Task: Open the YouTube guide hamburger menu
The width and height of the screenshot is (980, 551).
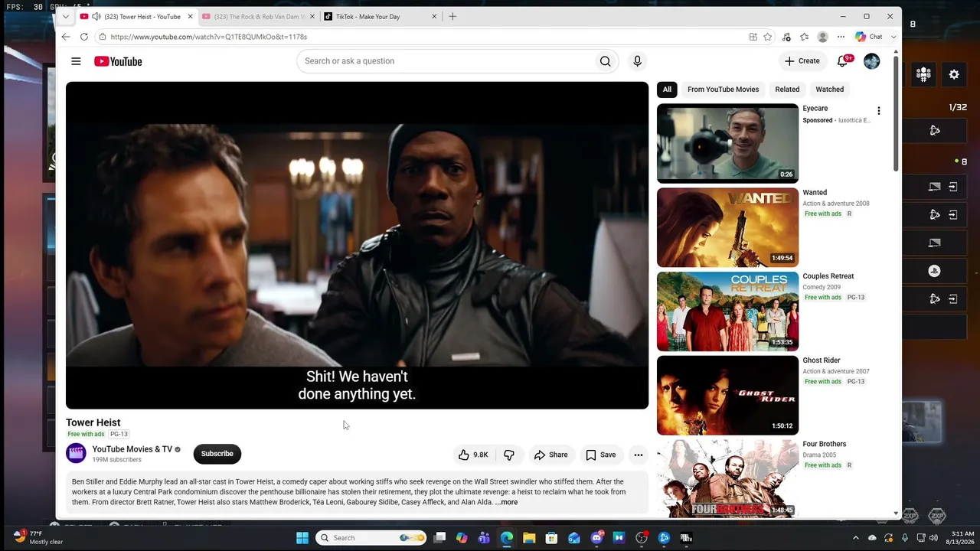Action: pyautogui.click(x=76, y=61)
